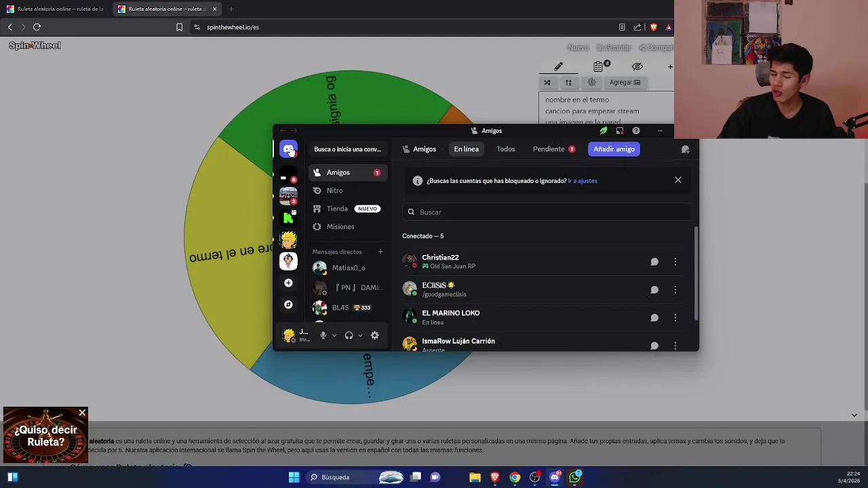Open the PN DAMI direct message
The image size is (868, 488).
[348, 287]
